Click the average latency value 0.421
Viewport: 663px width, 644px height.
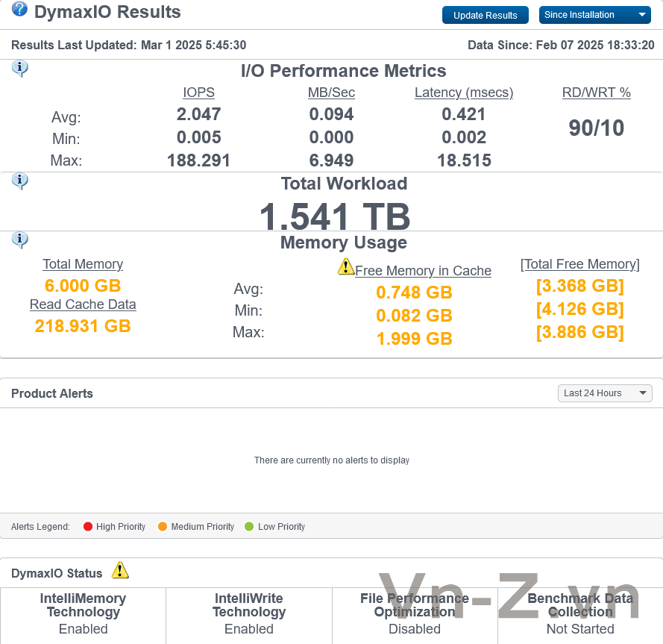464,114
